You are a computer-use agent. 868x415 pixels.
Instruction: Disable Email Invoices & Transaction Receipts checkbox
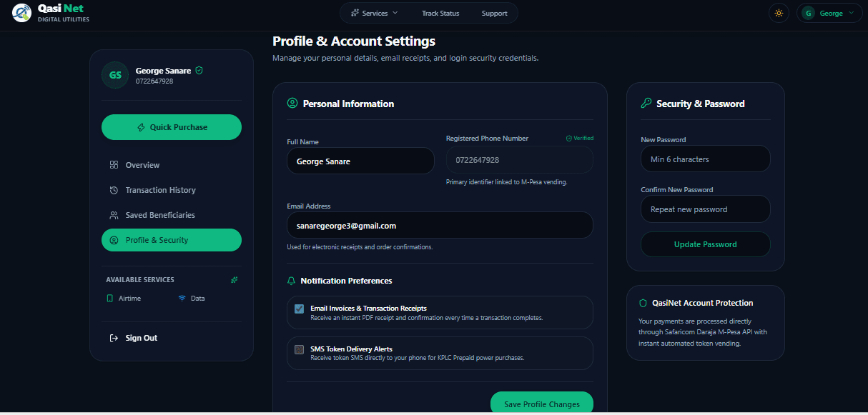(x=299, y=309)
